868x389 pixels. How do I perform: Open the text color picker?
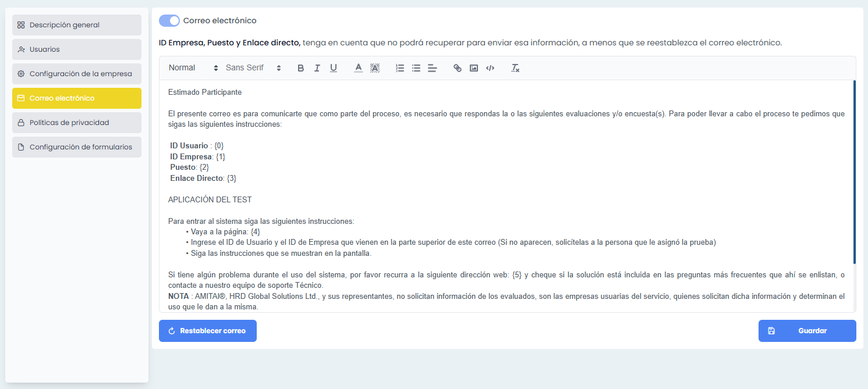click(x=359, y=68)
